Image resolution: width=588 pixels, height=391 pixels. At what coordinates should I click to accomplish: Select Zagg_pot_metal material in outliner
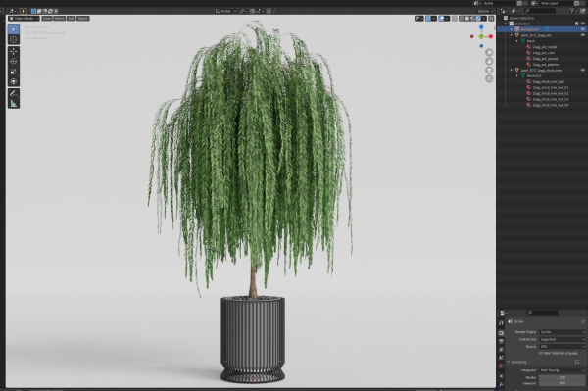[x=545, y=47]
